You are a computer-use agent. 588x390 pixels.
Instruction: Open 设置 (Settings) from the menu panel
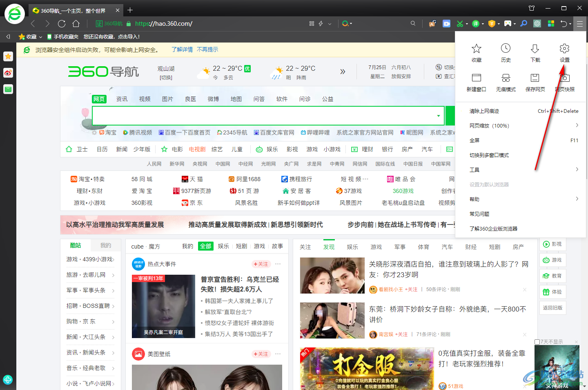click(x=564, y=53)
